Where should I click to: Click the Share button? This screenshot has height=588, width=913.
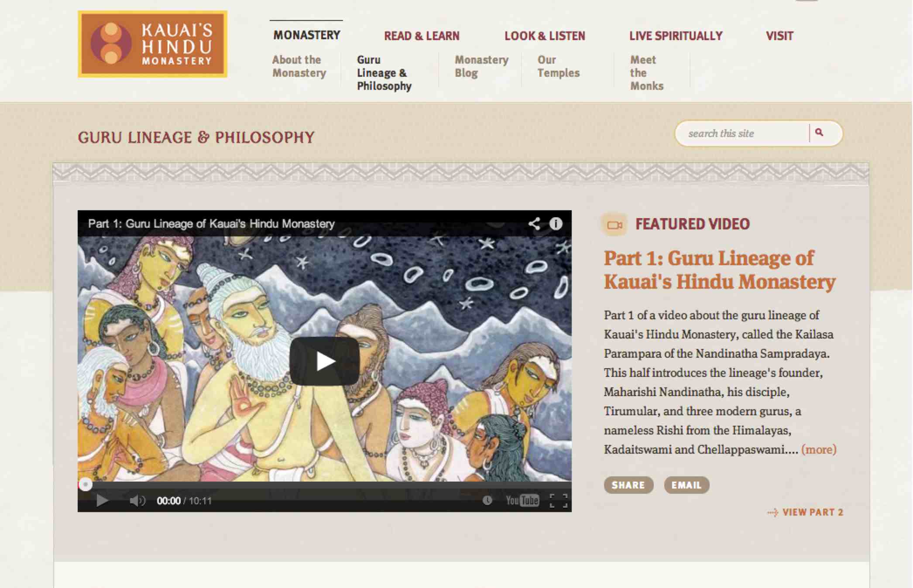point(628,485)
